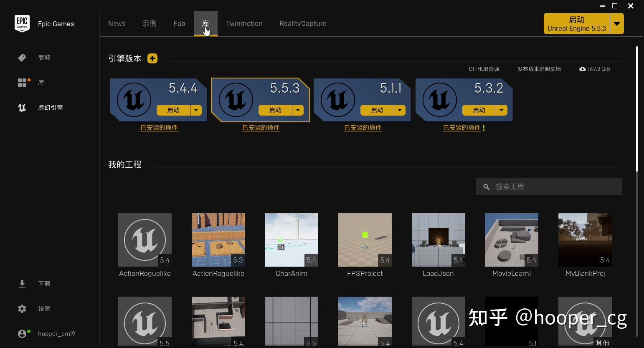This screenshot has height=348, width=644.
Task: Open the 设置 settings gear icon
Action: click(x=22, y=308)
